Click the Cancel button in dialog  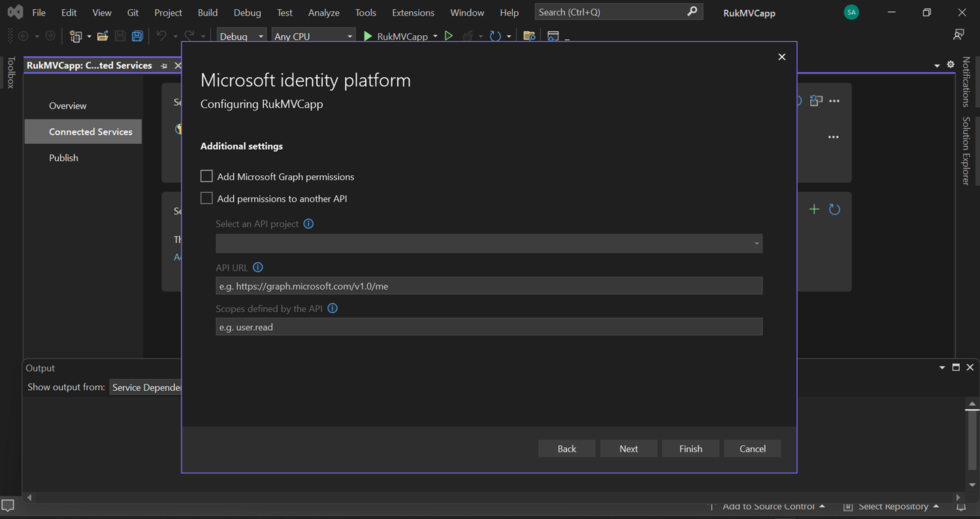753,448
